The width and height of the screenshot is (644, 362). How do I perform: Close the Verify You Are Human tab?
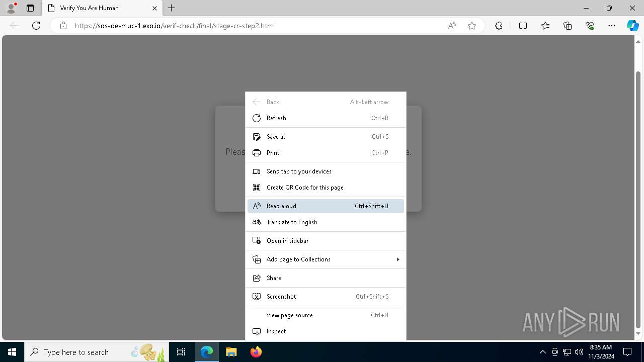coord(154,8)
